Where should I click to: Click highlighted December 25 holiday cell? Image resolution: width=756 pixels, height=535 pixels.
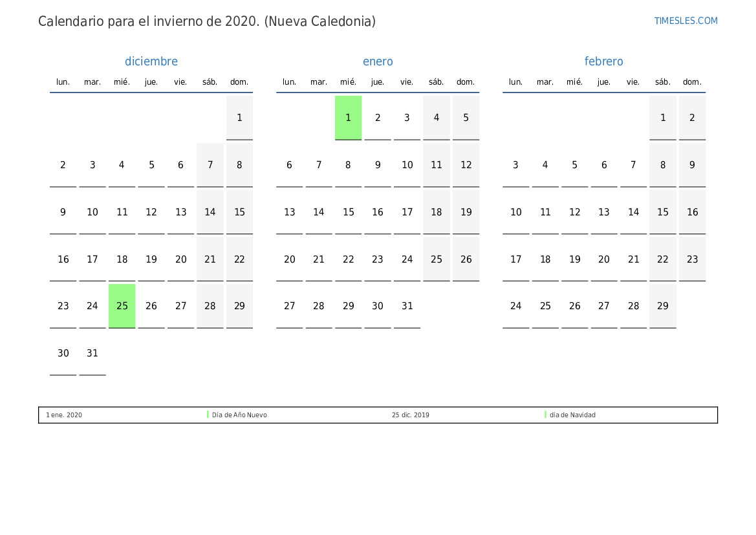tap(122, 307)
